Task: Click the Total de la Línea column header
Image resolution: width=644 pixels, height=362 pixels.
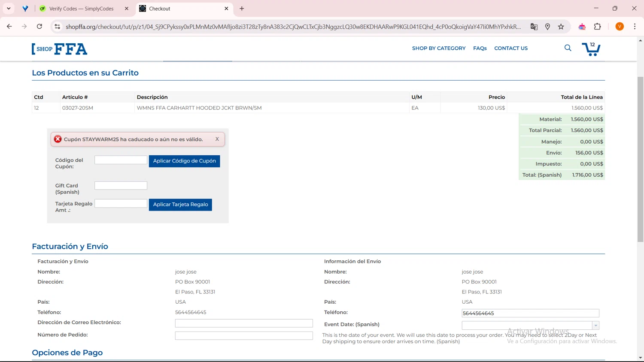Action: (x=582, y=97)
